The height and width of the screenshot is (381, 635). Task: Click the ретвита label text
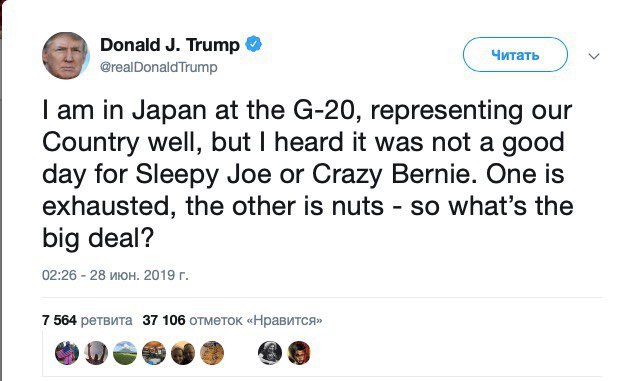tap(107, 320)
